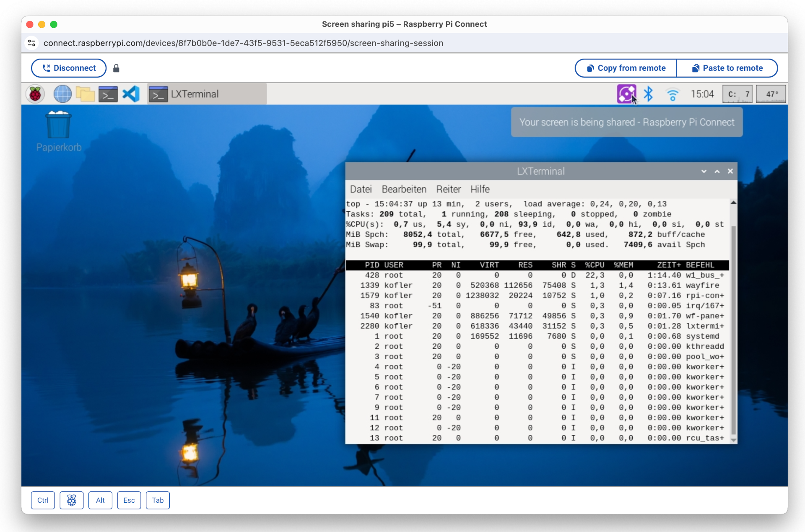Send the Alt key to remote
This screenshot has width=805, height=532.
pyautogui.click(x=100, y=500)
